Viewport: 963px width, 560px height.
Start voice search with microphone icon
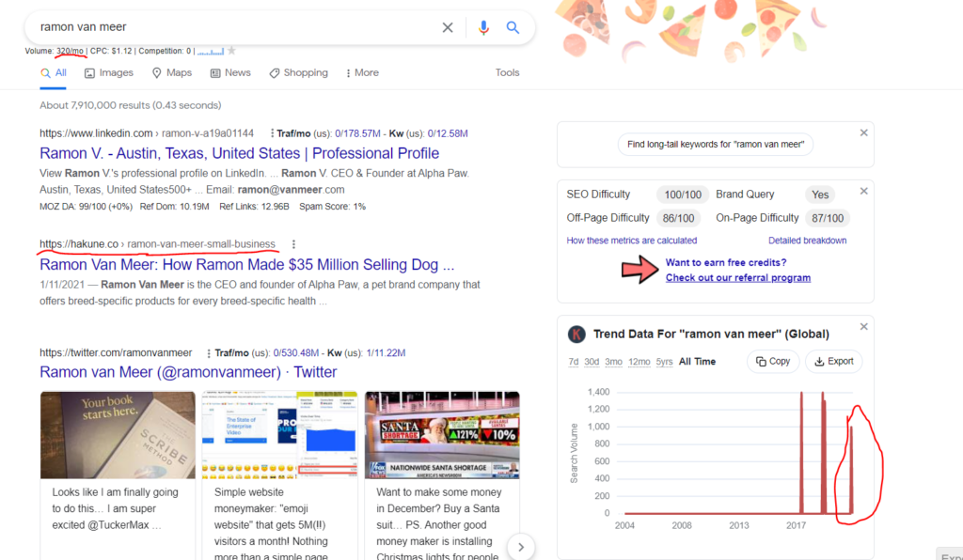coord(483,27)
